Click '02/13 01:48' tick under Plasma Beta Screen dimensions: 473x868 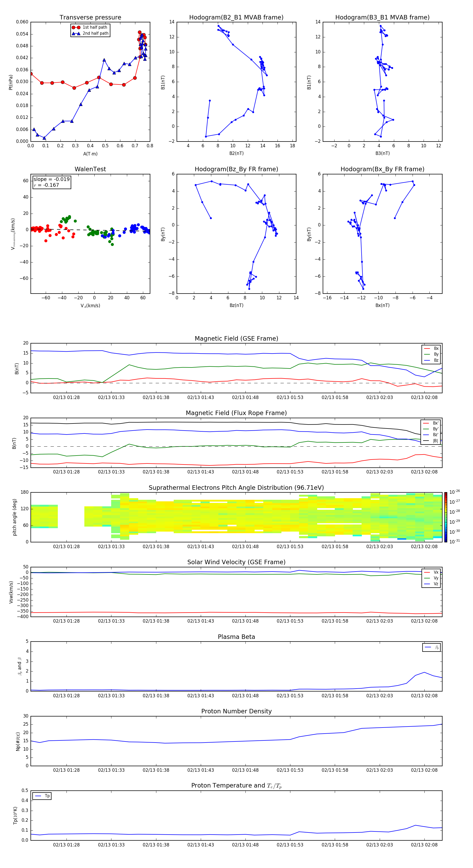(x=245, y=696)
